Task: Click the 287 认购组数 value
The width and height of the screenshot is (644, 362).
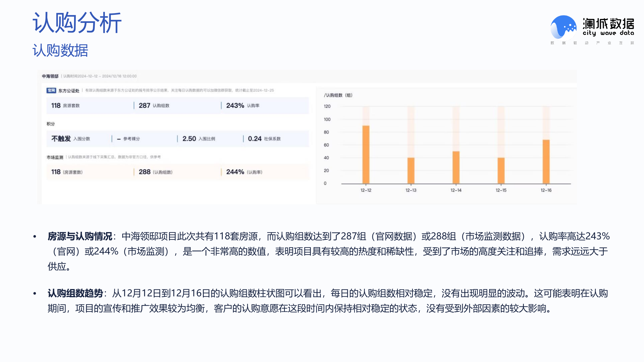Action: (154, 106)
